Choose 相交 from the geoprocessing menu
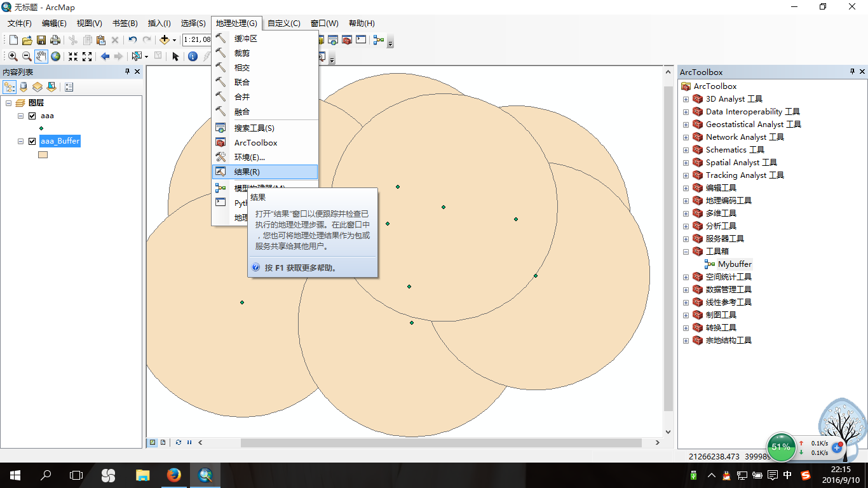The height and width of the screenshot is (488, 868). tap(264, 67)
